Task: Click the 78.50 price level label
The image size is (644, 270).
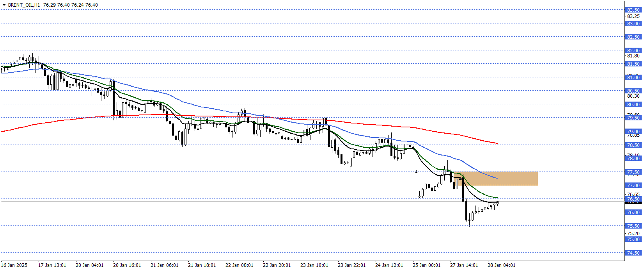Action: 633,145
